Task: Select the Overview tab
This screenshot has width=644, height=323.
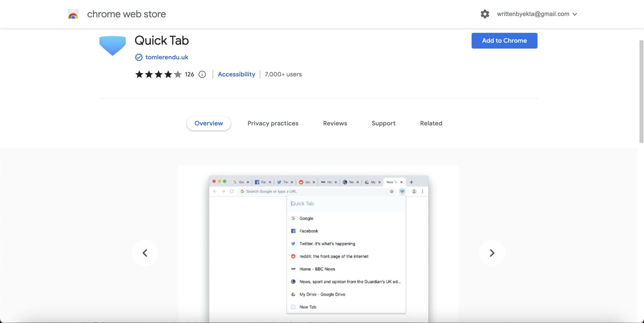Action: coord(209,123)
